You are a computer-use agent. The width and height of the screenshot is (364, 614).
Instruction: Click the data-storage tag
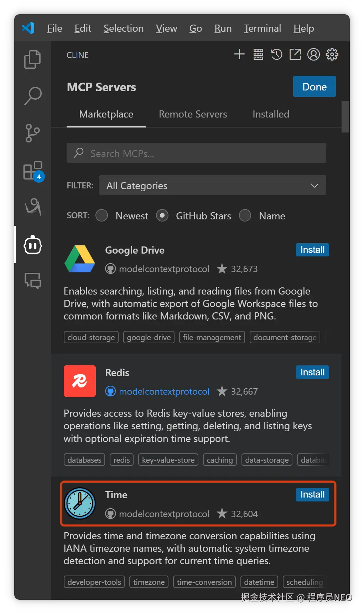267,460
